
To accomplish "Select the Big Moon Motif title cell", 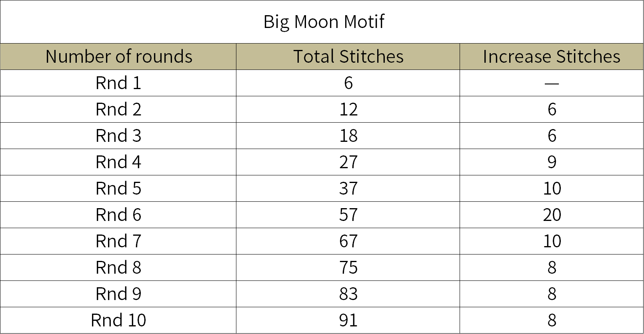I will [x=322, y=22].
